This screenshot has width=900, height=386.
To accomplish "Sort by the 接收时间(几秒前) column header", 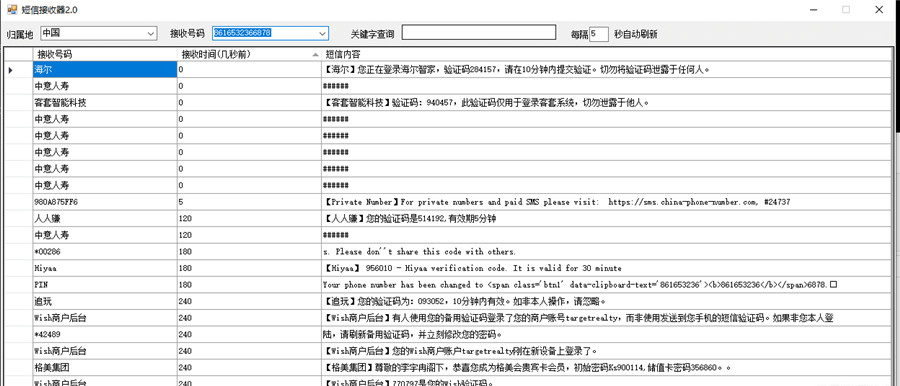I will coord(249,54).
